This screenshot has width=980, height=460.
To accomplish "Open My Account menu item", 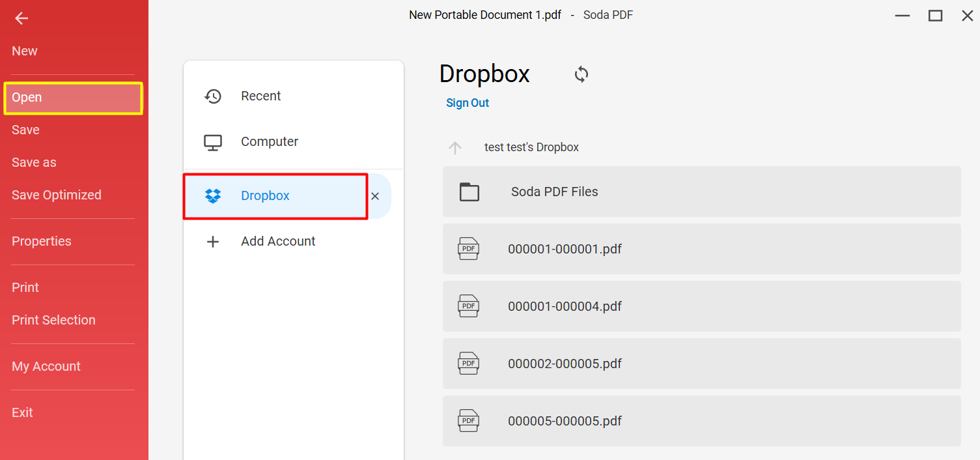I will tap(46, 366).
